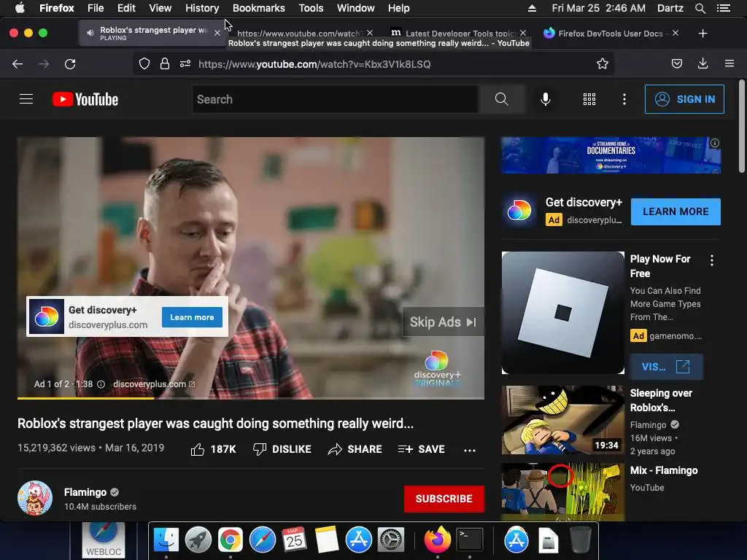
Task: Open the Notification Center icon in menu bar
Action: click(x=724, y=8)
